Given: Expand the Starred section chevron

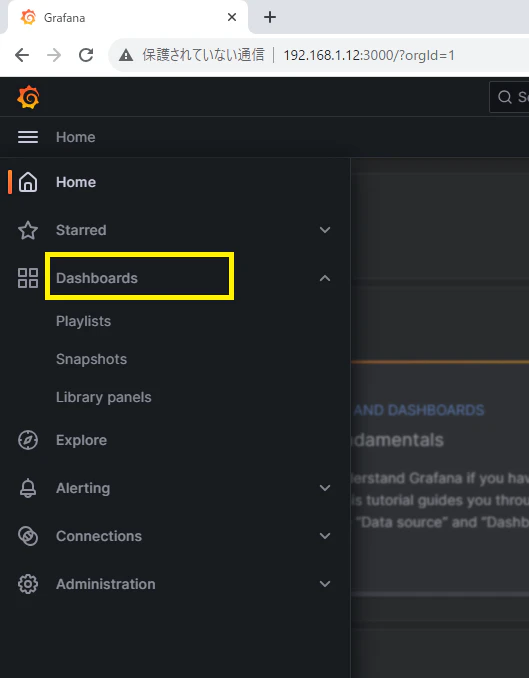Looking at the screenshot, I should pos(325,230).
